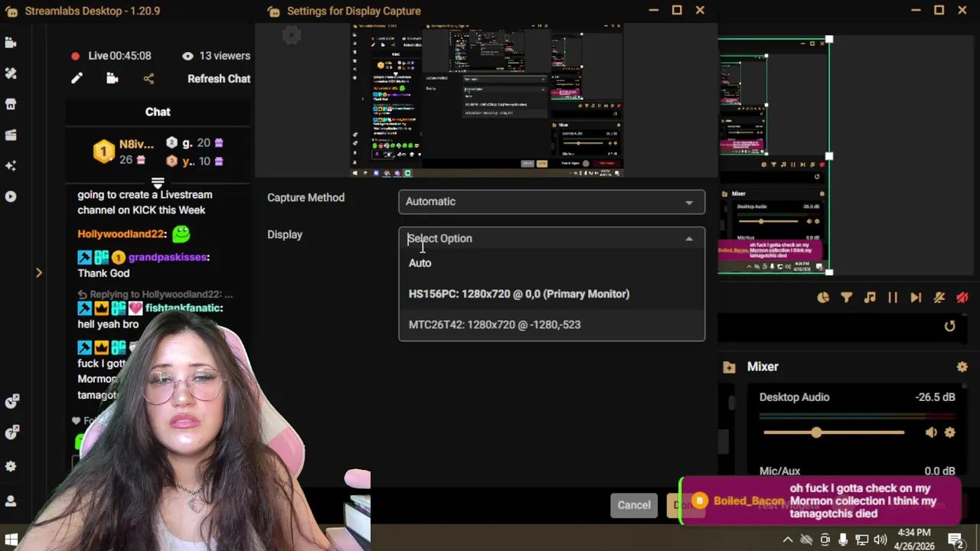Pause the alert queue with the pause icon
Viewport: 980px width, 551px height.
point(893,298)
